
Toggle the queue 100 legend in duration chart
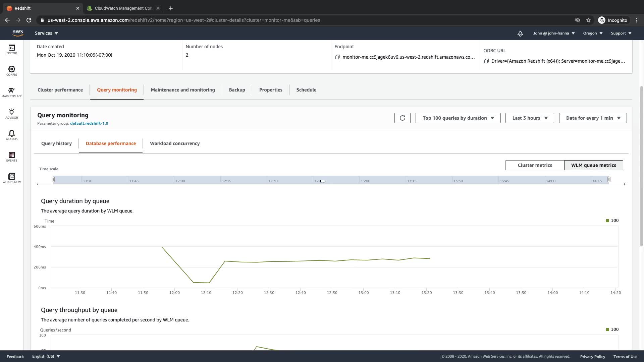(612, 221)
